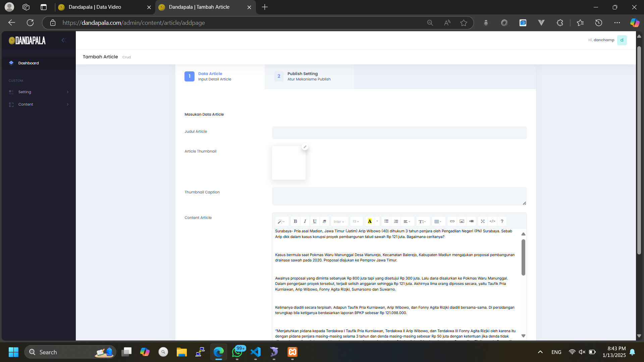The height and width of the screenshot is (362, 644).
Task: Select the Publish Setting step tab
Action: point(309,76)
